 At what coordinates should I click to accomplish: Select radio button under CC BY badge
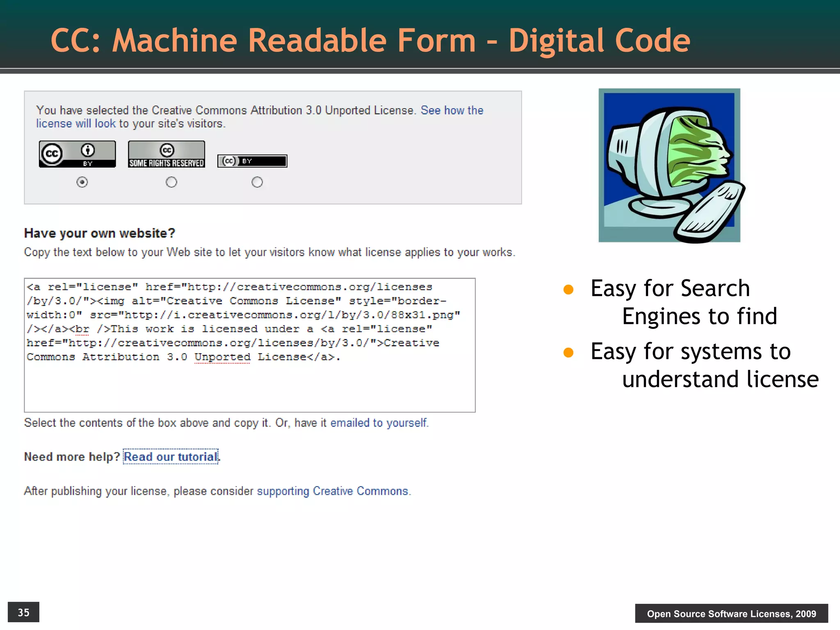tap(82, 182)
